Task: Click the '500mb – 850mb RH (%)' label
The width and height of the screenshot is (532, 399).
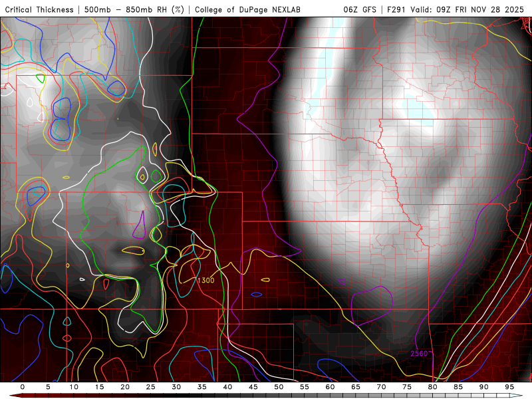Action: pyautogui.click(x=134, y=10)
